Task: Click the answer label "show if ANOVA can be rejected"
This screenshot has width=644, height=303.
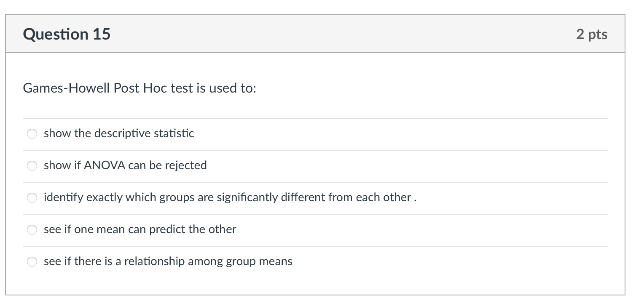Action: pyautogui.click(x=125, y=165)
